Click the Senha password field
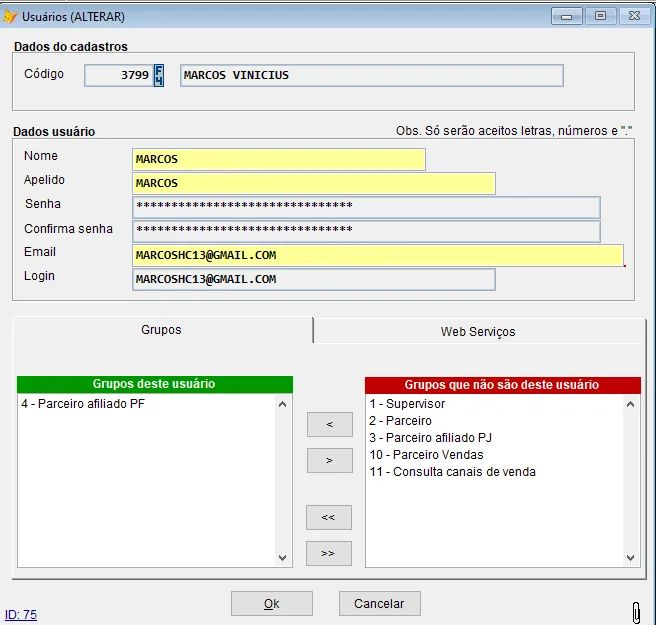Screen dimensions: 656x625 pos(366,206)
